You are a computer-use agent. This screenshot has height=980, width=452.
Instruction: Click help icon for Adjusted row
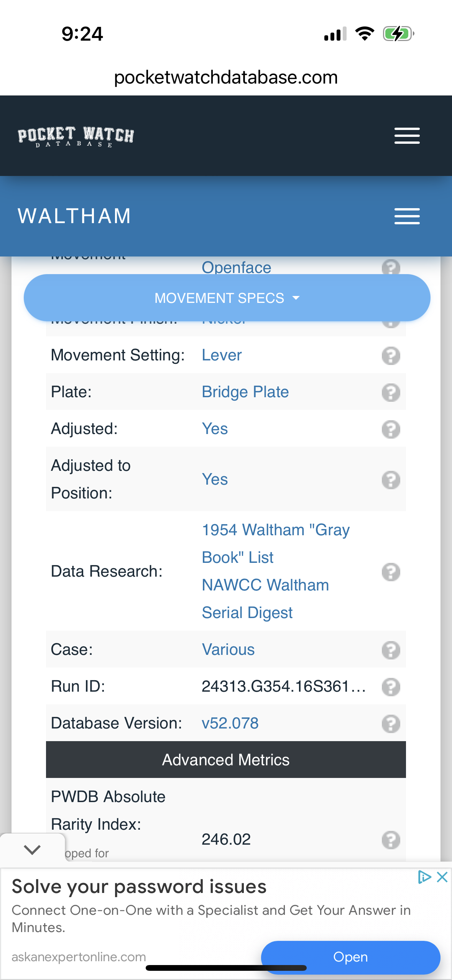coord(391,429)
